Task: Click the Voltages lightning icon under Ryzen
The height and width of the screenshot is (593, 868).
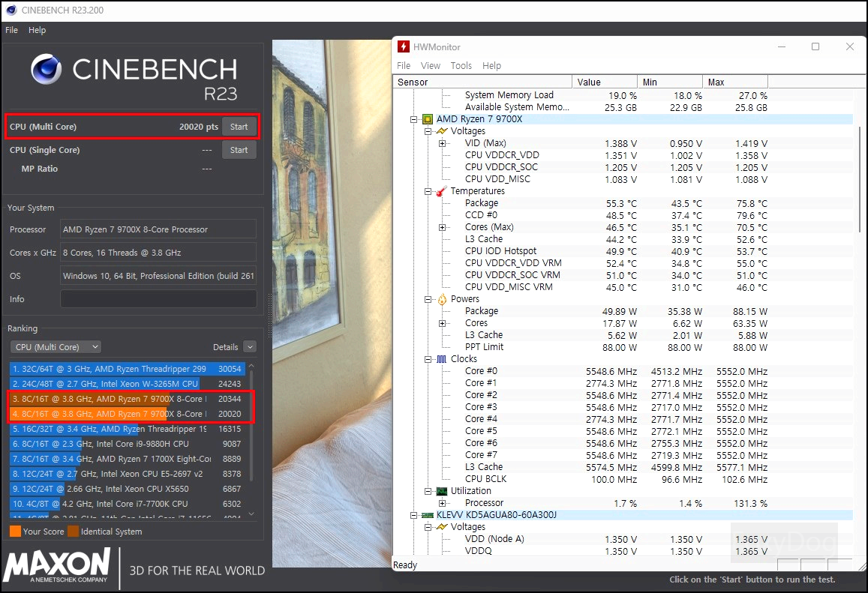Action: pyautogui.click(x=442, y=131)
